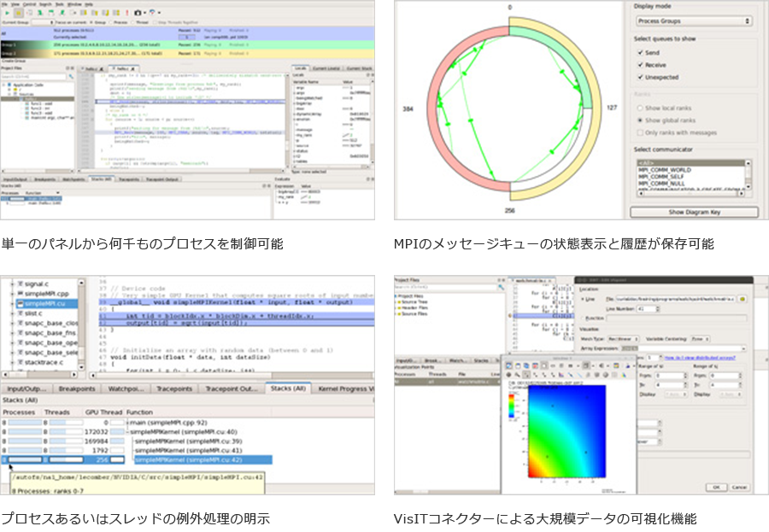Select main (simpleMPI.cpp:92) stack row

click(168, 422)
